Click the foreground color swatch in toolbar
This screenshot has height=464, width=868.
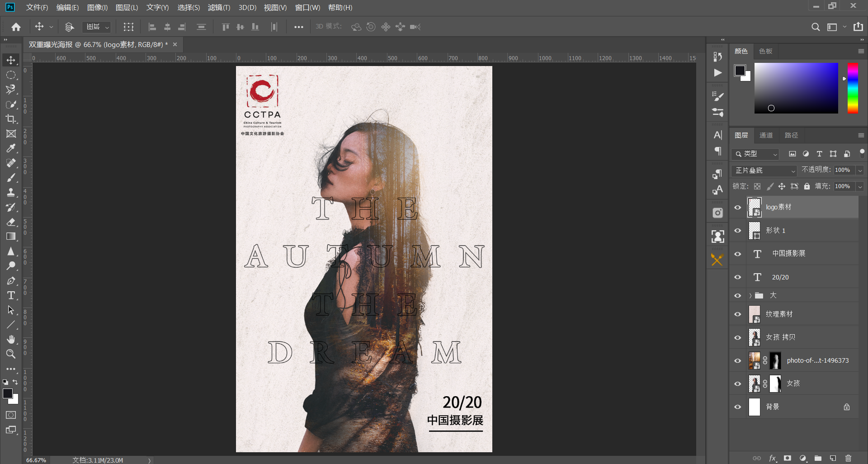pyautogui.click(x=8, y=393)
